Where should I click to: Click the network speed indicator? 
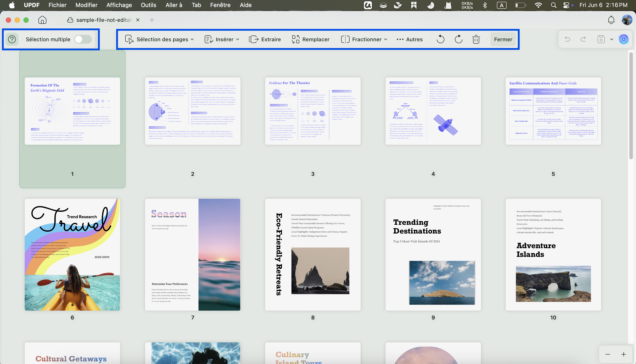[467, 5]
